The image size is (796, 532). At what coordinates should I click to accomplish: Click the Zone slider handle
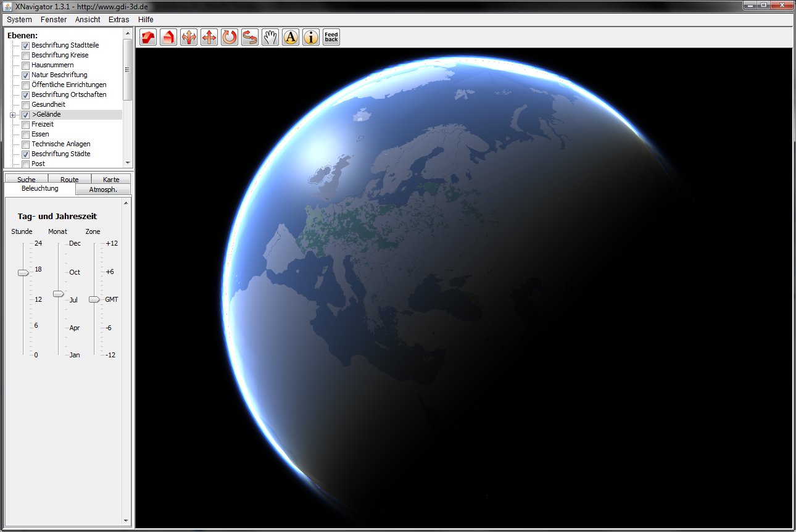94,299
